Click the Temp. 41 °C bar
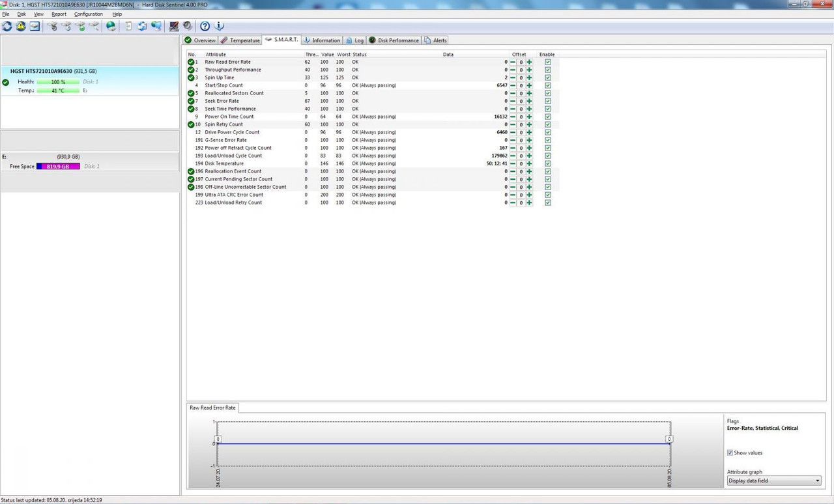Viewport: 834px width, 504px height. [58, 91]
